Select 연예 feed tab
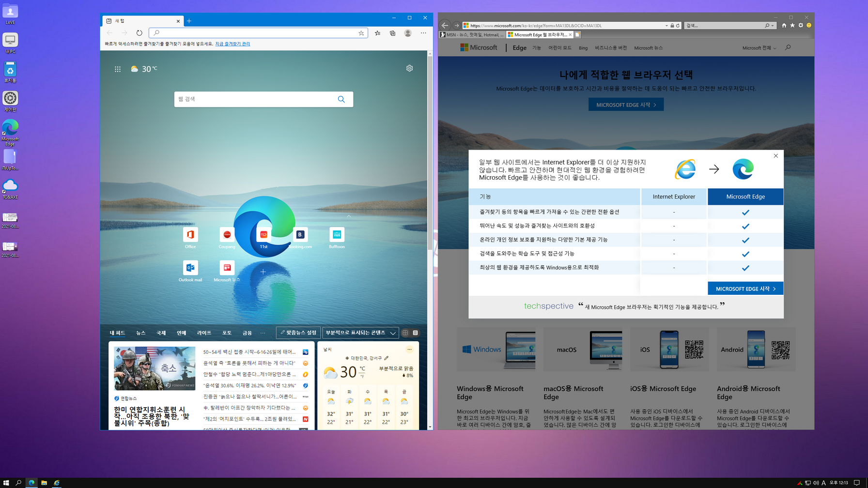The width and height of the screenshot is (868, 488). (181, 333)
